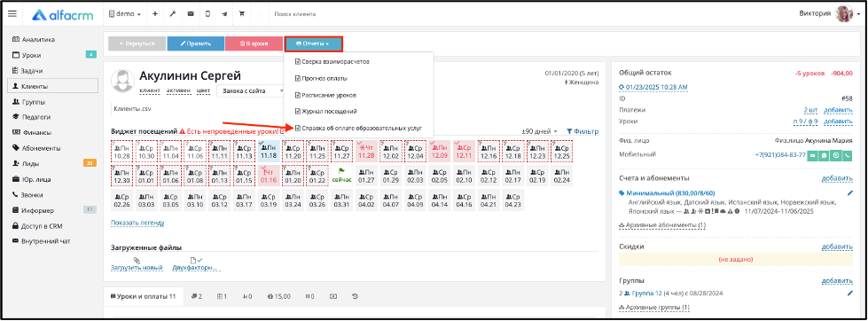Edit the Минимальный subscription with pencil icon

coord(850,193)
